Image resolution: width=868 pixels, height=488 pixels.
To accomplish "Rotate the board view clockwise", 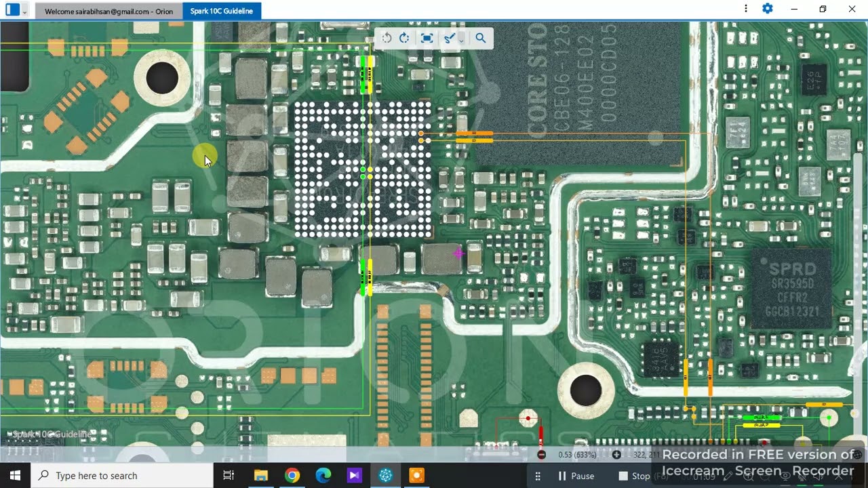I will (404, 38).
